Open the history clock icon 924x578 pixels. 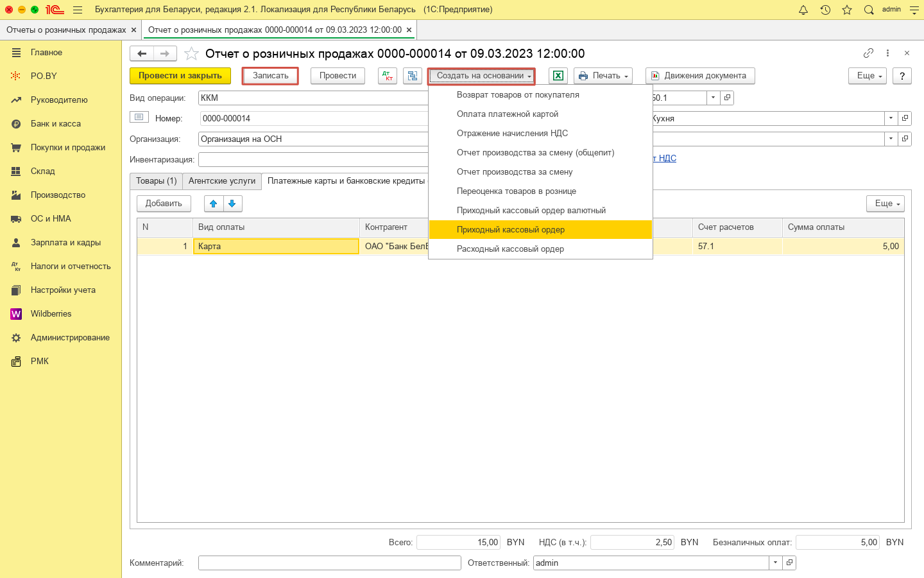coord(825,10)
